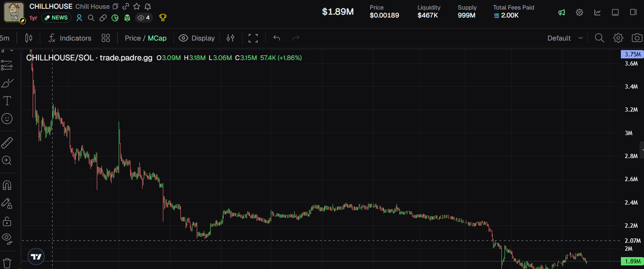This screenshot has height=269, width=644.
Task: Click the green owl icon
Action: tap(127, 18)
